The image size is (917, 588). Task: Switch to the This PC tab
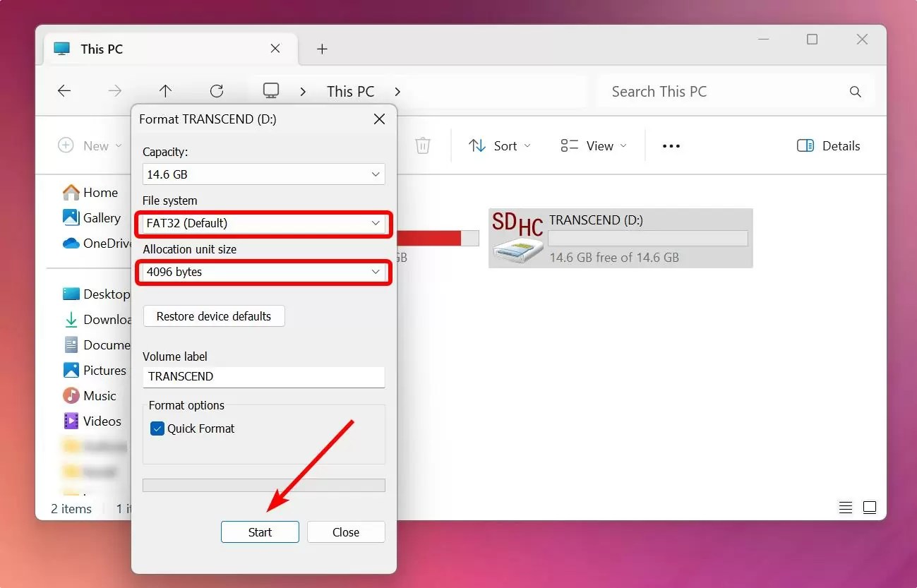(x=102, y=49)
